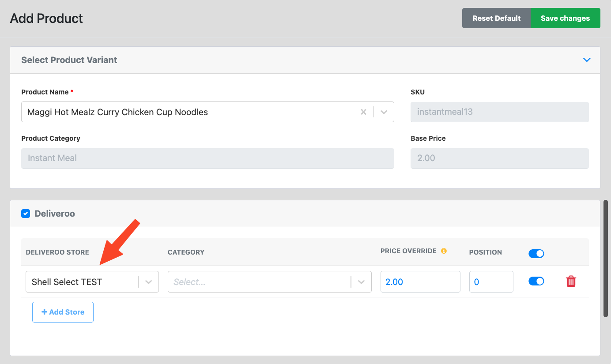Click the disabled SKU field instantmeal13

500,112
